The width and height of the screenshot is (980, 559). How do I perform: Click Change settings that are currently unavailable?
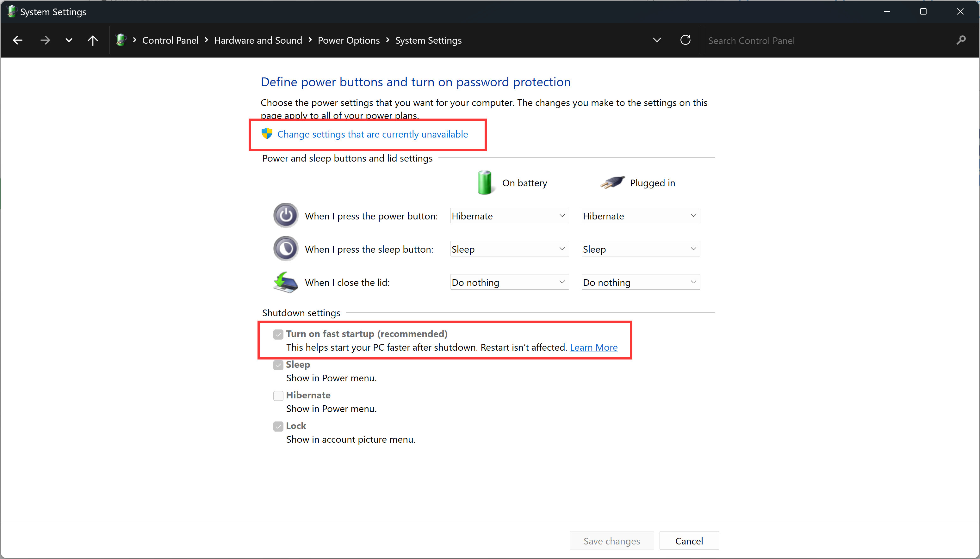click(x=372, y=134)
